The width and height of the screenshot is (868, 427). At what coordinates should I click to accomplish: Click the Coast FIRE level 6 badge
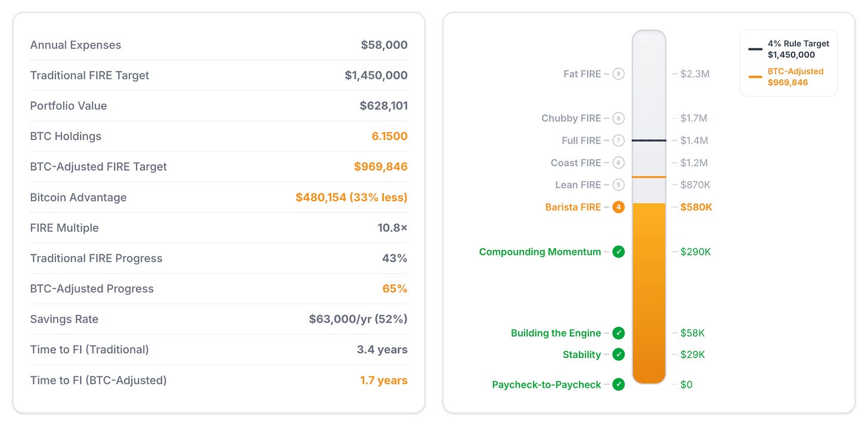pyautogui.click(x=619, y=163)
